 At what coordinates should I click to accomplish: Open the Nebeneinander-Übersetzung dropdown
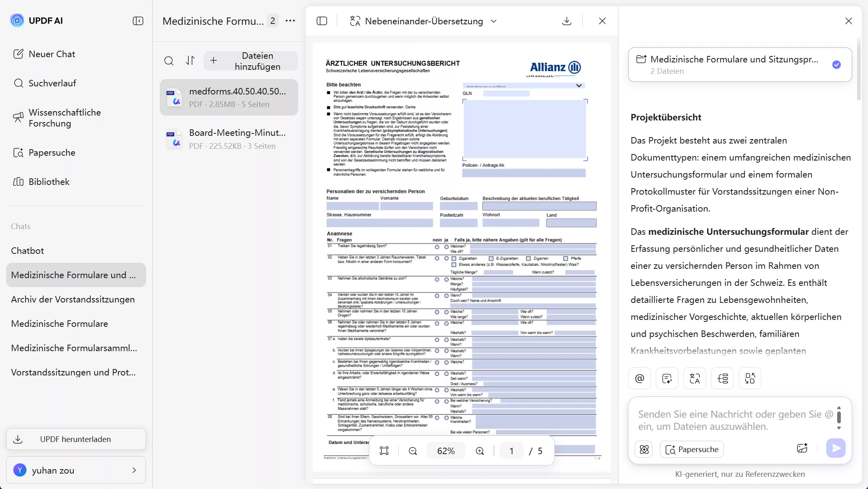coord(493,21)
